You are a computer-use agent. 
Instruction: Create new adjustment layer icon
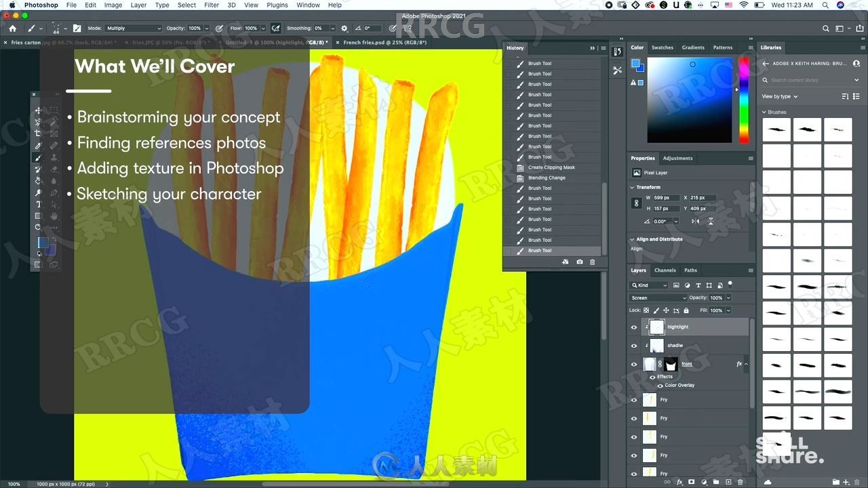click(x=704, y=482)
